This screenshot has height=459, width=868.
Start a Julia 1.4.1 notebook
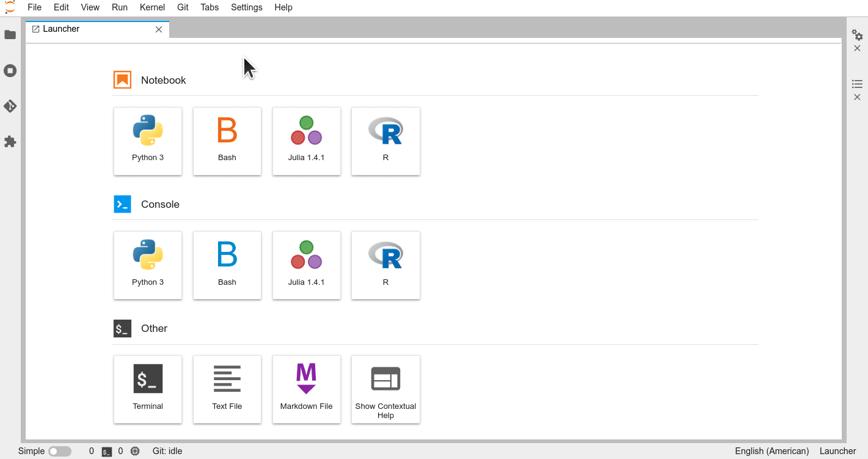coord(307,141)
